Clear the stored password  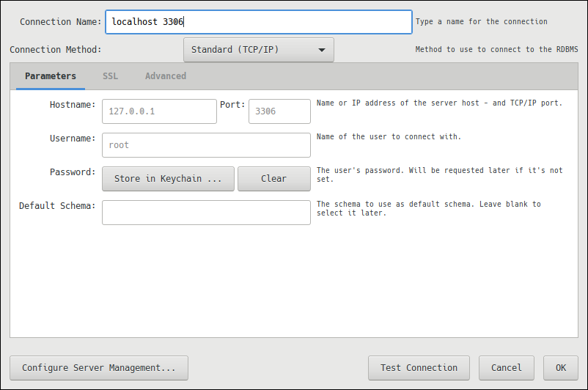click(x=273, y=179)
